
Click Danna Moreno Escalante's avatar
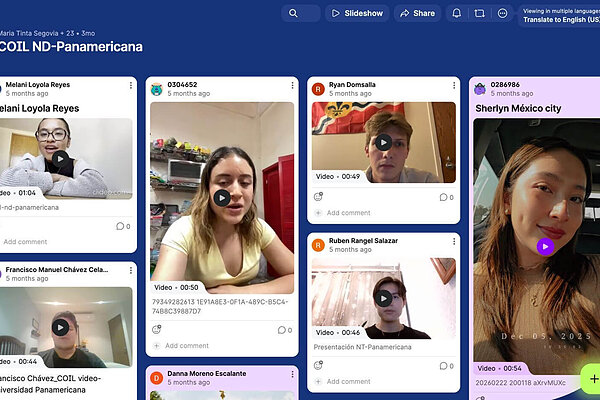coord(157,378)
